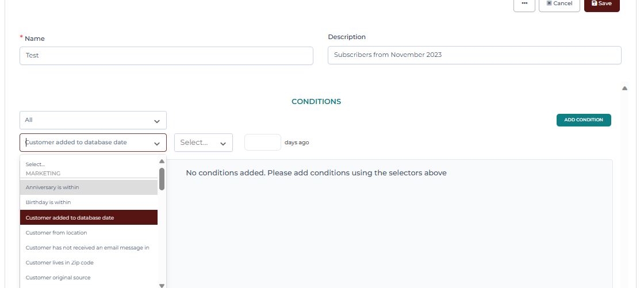Open the Select... operator dropdown
This screenshot has height=288, width=644.
tap(204, 143)
